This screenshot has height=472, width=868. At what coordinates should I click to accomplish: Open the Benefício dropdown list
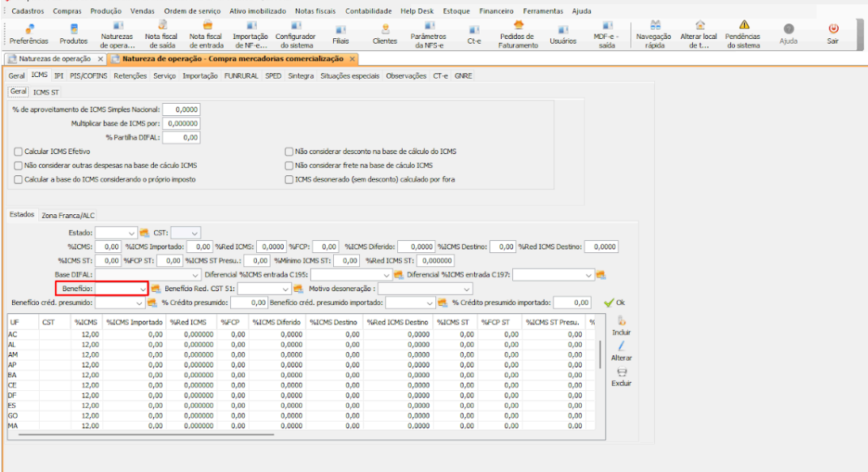pos(143,289)
